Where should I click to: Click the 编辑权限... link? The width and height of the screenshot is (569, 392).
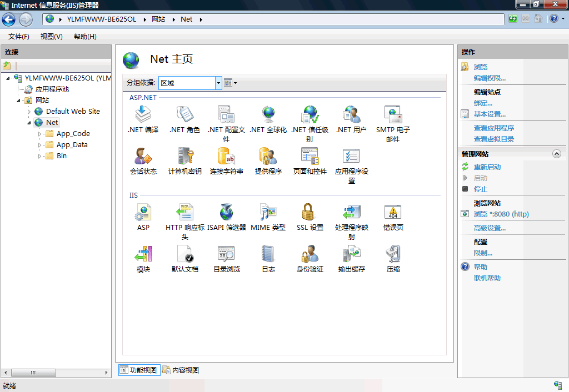point(490,78)
